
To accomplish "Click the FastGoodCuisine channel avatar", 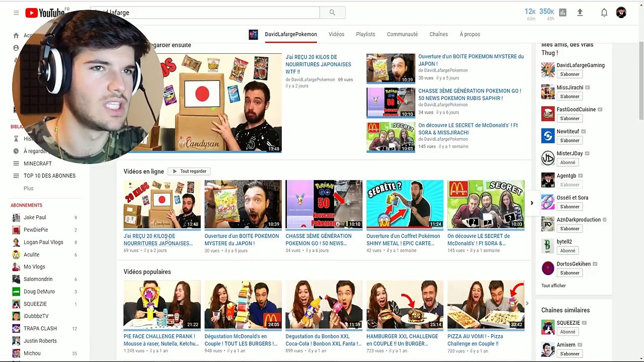I will coord(548,114).
